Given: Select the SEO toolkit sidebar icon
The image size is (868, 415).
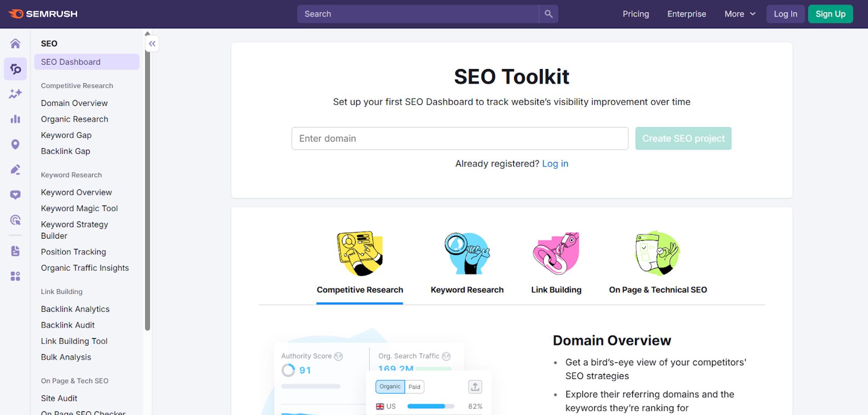Looking at the screenshot, I should [x=15, y=69].
